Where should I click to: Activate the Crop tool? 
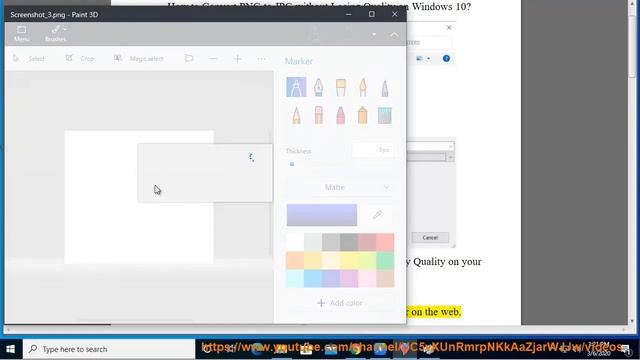80,59
